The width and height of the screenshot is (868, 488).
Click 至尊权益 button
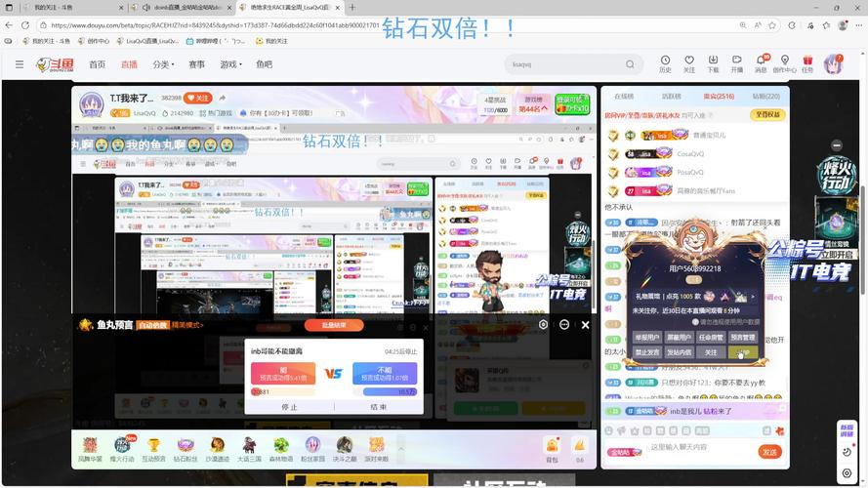(767, 114)
